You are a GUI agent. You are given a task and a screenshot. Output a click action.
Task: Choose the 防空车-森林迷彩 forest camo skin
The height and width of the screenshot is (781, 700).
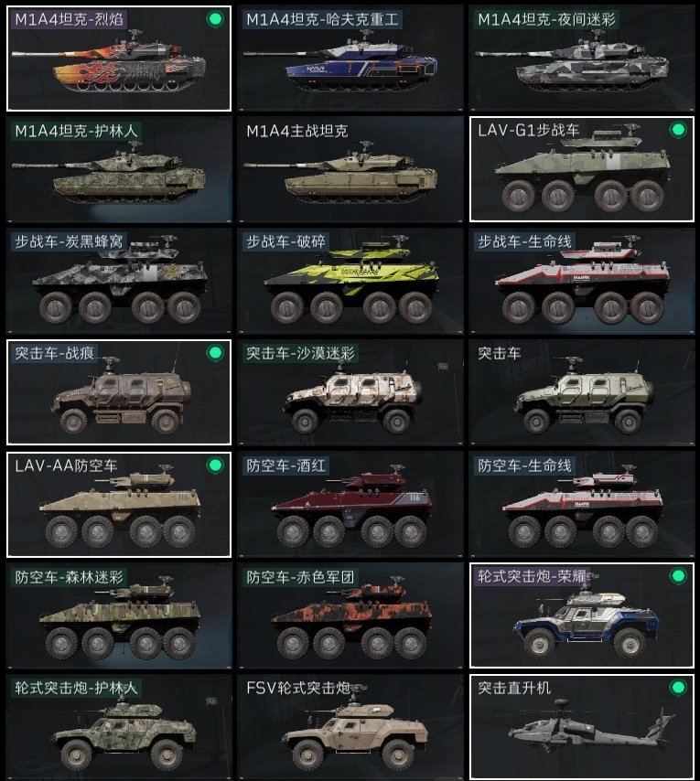119,615
